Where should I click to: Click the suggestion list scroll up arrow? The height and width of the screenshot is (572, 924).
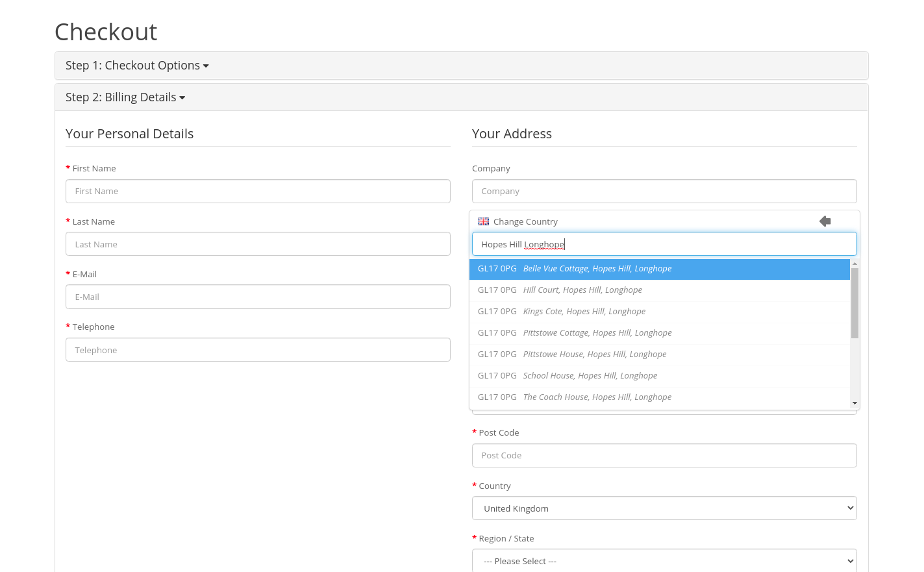(x=855, y=264)
